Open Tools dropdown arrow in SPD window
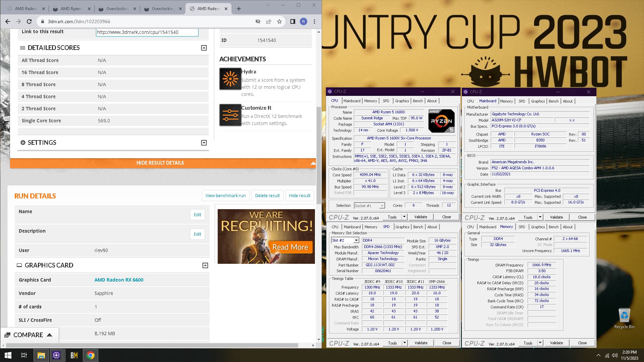Image resolution: width=644 pixels, height=362 pixels. 405,343
